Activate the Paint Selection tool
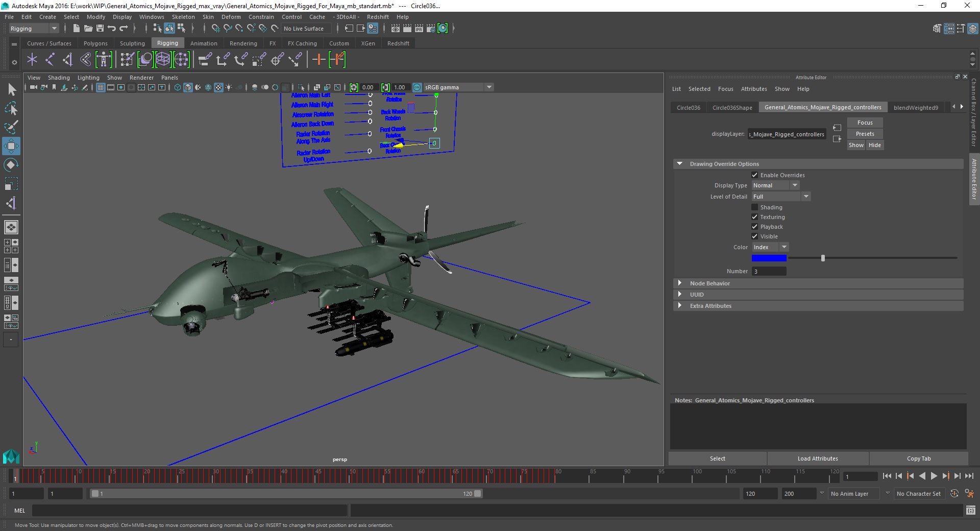This screenshot has height=531, width=980. tap(11, 127)
